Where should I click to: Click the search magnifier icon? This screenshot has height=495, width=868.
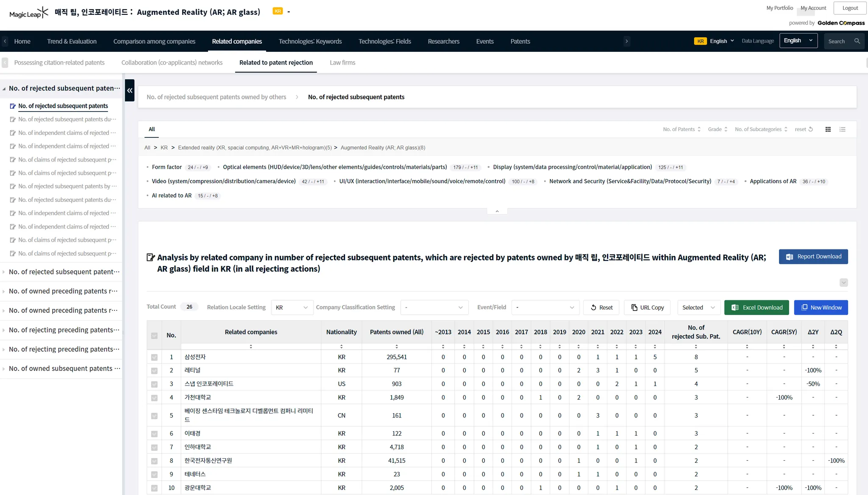[857, 41]
